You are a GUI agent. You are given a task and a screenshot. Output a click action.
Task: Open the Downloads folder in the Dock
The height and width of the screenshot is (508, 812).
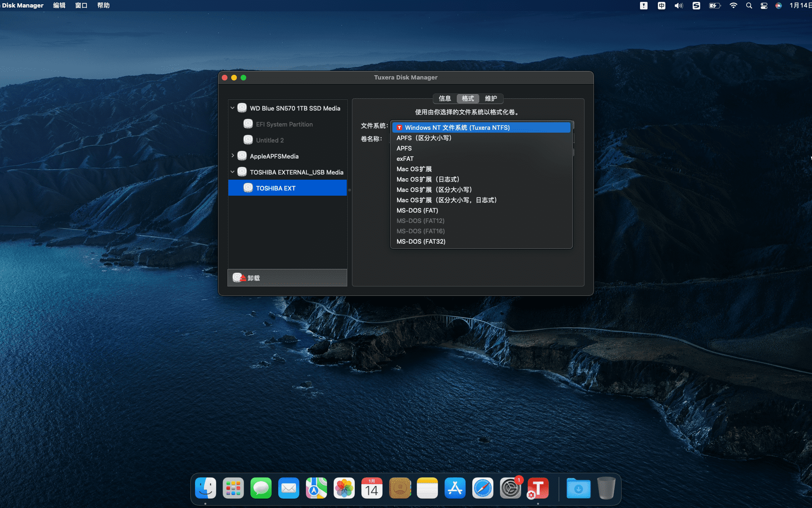578,488
